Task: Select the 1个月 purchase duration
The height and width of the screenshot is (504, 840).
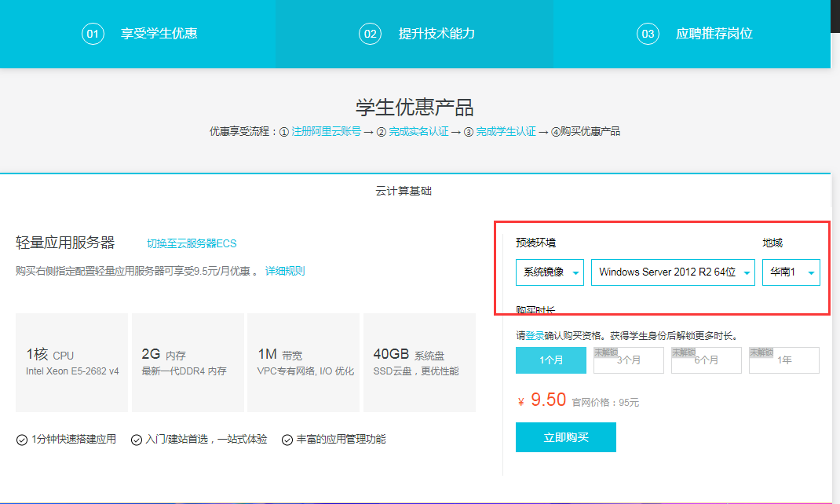Action: (551, 360)
